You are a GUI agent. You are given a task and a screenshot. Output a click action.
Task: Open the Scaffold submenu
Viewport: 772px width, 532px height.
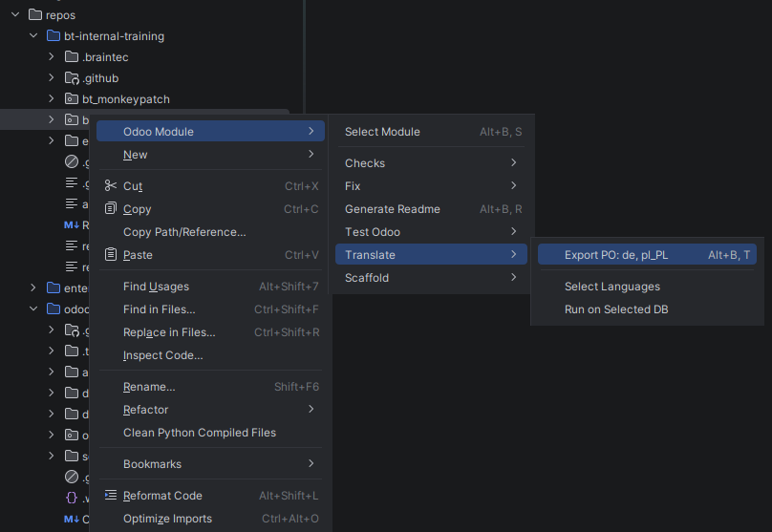click(431, 278)
